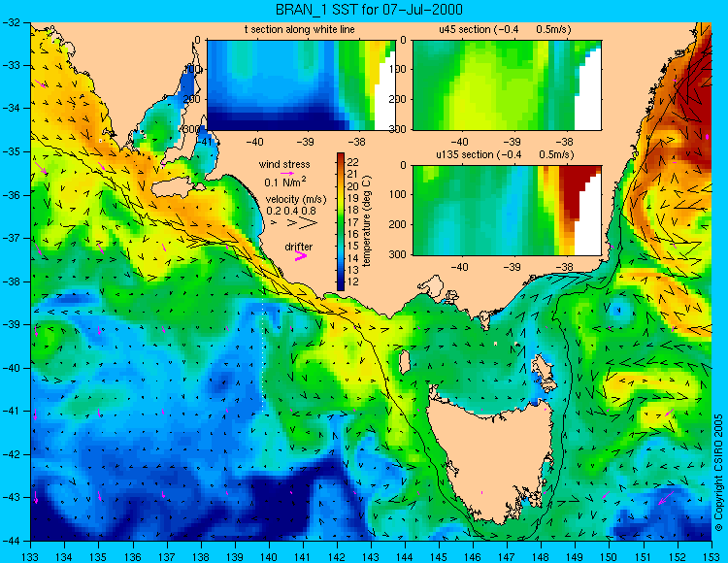Click the -44 latitude axis label
Screen dimensions: 728x563
tap(13, 541)
